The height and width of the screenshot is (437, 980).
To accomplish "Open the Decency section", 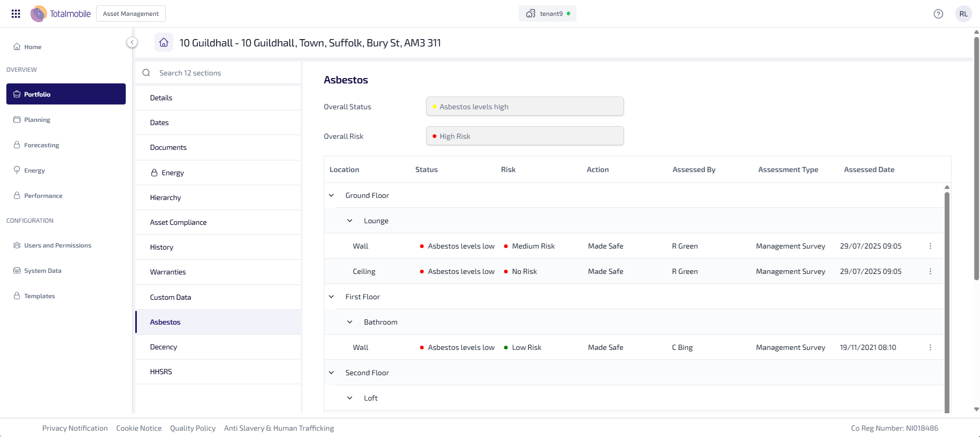I will coord(163,347).
